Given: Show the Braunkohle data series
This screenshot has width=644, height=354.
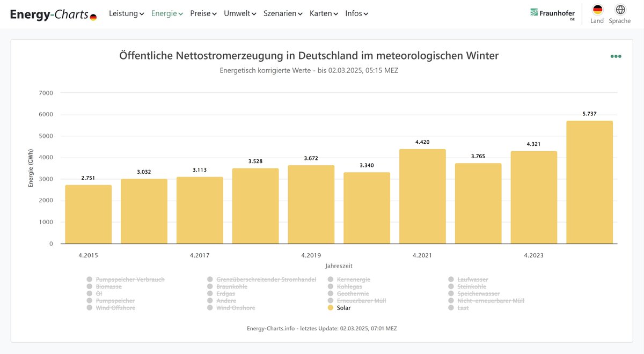Looking at the screenshot, I should (229, 286).
